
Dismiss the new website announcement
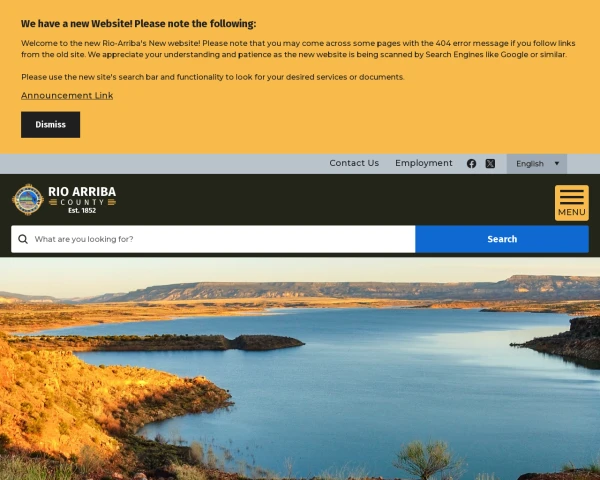[51, 125]
